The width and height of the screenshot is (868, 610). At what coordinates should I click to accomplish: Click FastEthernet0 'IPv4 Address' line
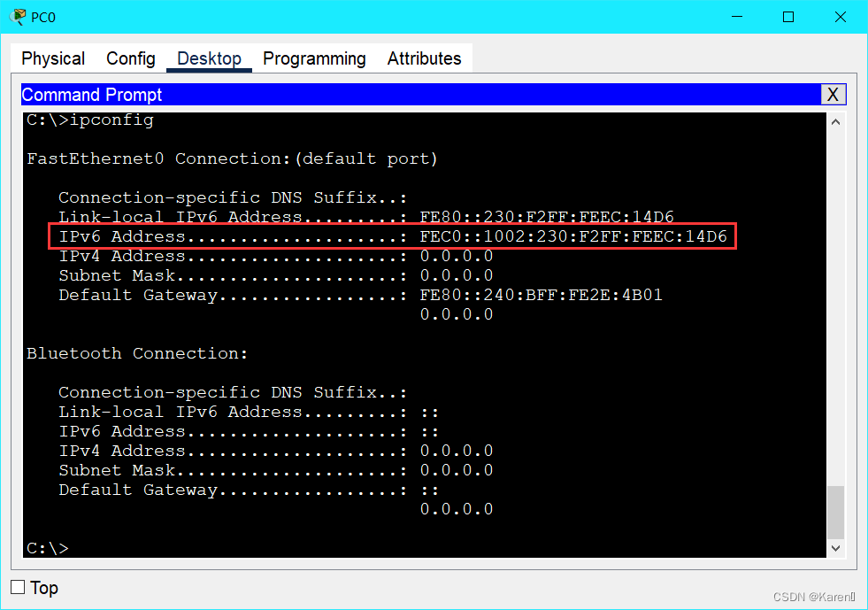(276, 256)
